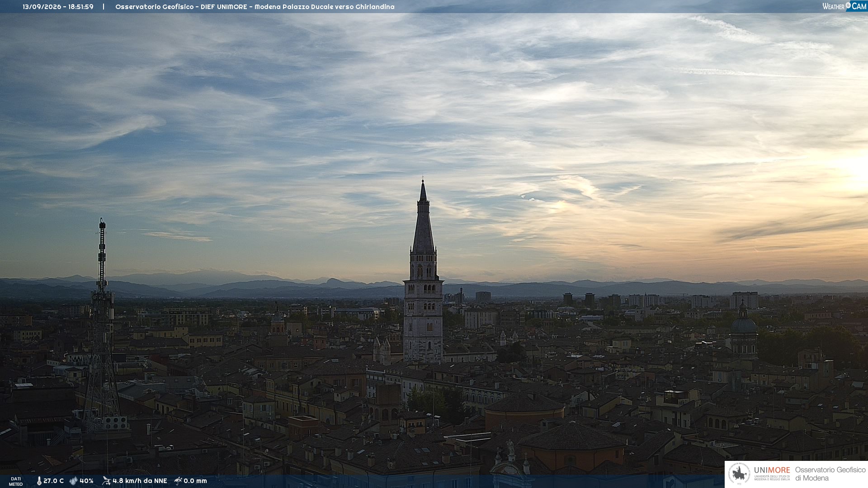The width and height of the screenshot is (868, 488).
Task: Click the UNIMORE horseman seal emblem
Action: (x=739, y=474)
